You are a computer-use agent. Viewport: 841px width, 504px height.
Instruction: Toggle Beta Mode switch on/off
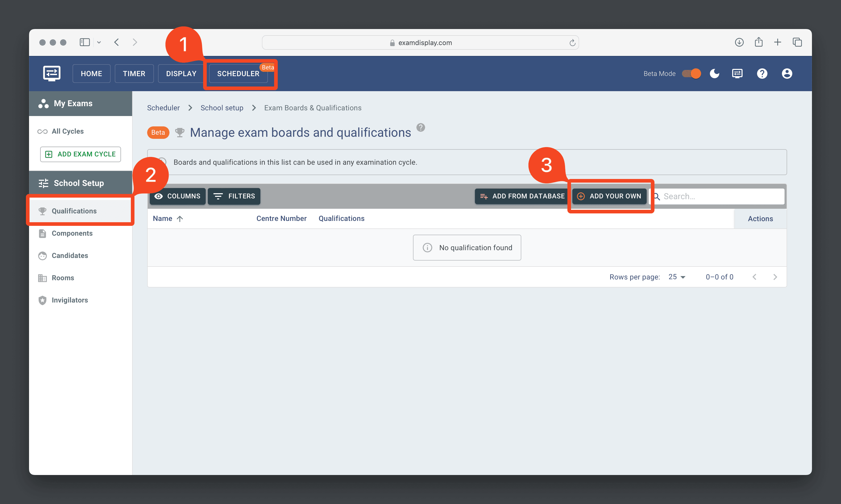pyautogui.click(x=690, y=73)
